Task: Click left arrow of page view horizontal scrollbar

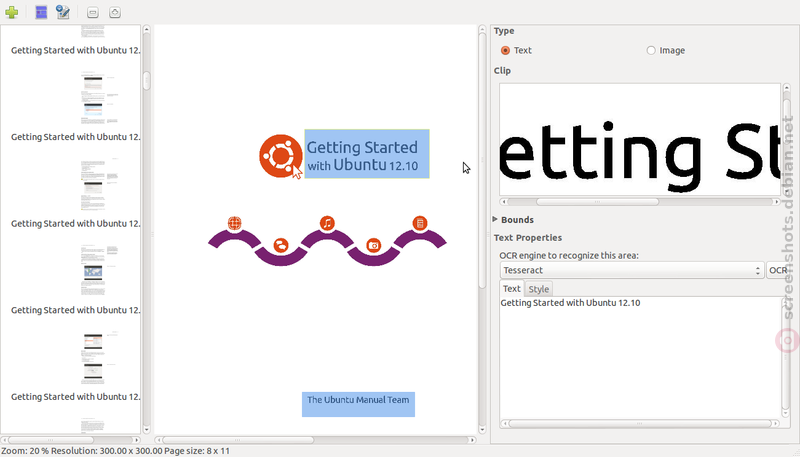Action: click(159, 440)
